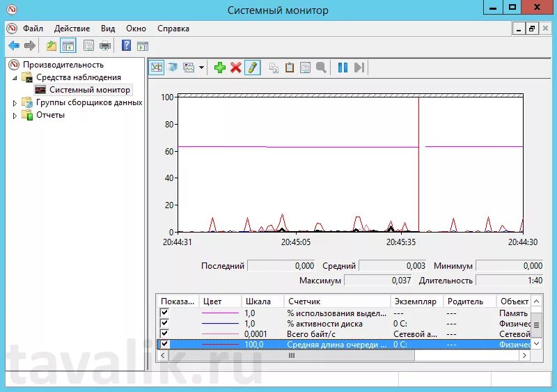Change graph type icon
This screenshot has width=557, height=392.
click(189, 67)
